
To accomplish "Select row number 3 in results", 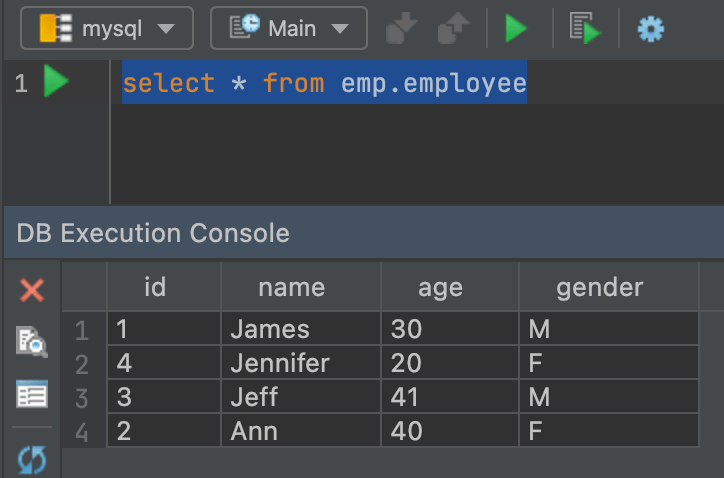I will 82,397.
